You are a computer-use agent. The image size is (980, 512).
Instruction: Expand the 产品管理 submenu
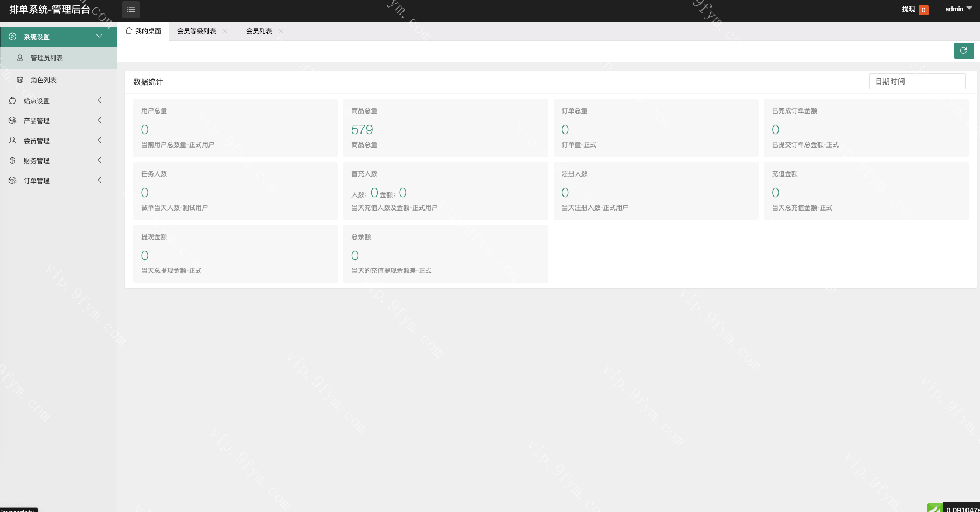[99, 121]
